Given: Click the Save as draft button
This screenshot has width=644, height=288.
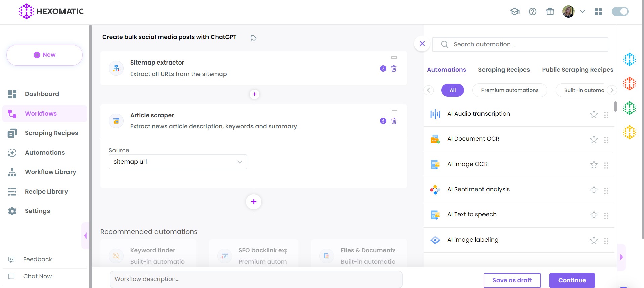Looking at the screenshot, I should click(512, 280).
